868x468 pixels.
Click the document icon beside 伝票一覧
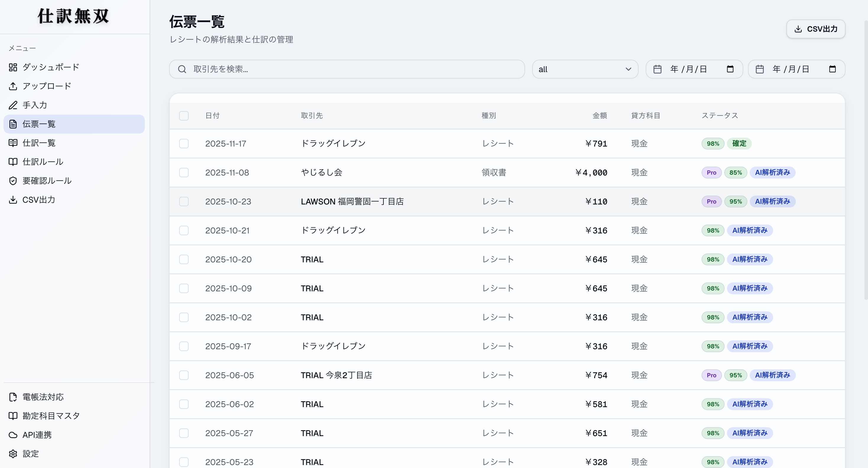[x=13, y=124]
